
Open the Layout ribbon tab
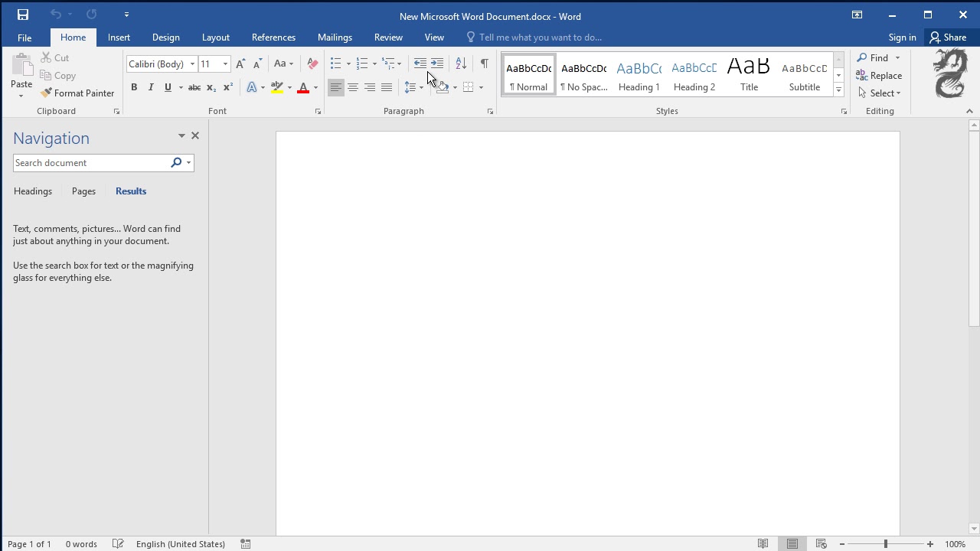pyautogui.click(x=216, y=37)
